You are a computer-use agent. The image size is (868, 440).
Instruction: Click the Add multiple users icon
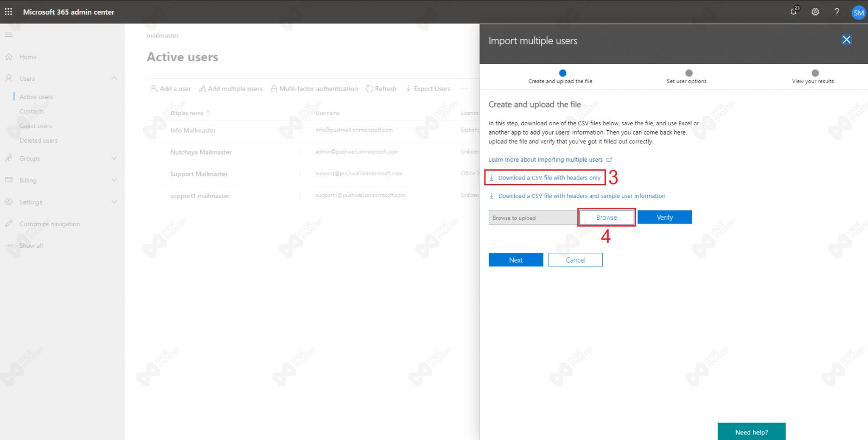(202, 88)
